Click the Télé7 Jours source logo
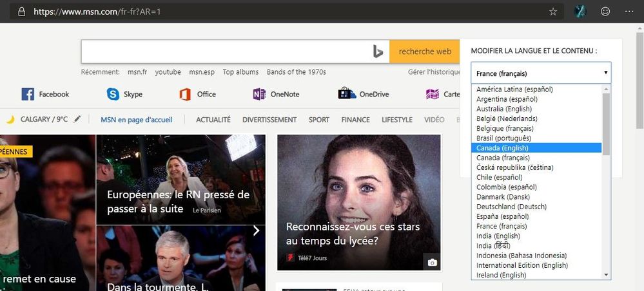The height and width of the screenshot is (291, 644). [x=290, y=258]
